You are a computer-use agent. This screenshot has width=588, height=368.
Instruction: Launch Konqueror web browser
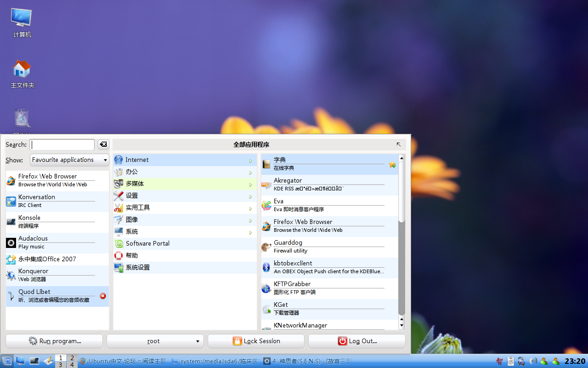click(57, 275)
